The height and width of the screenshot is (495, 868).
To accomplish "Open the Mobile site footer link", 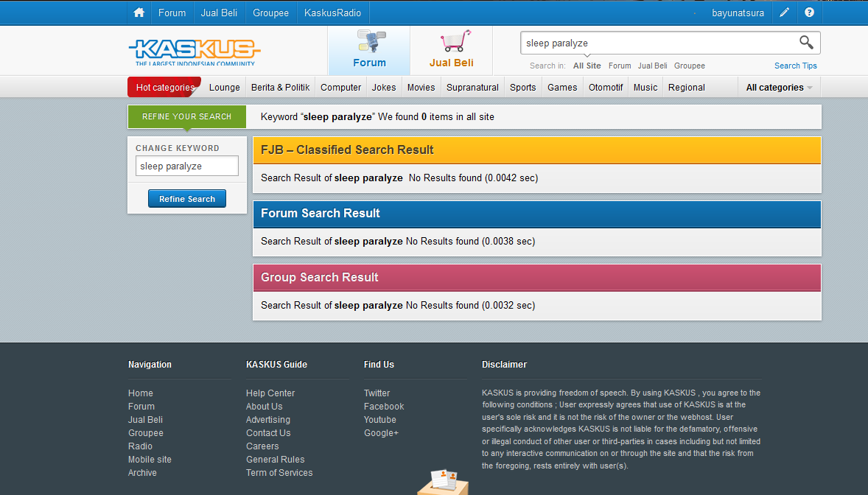I will coord(150,460).
